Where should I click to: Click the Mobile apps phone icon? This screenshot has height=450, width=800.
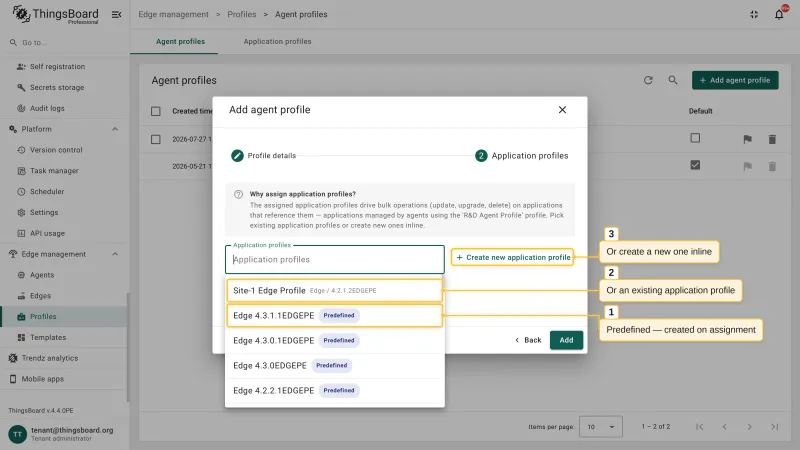point(13,379)
